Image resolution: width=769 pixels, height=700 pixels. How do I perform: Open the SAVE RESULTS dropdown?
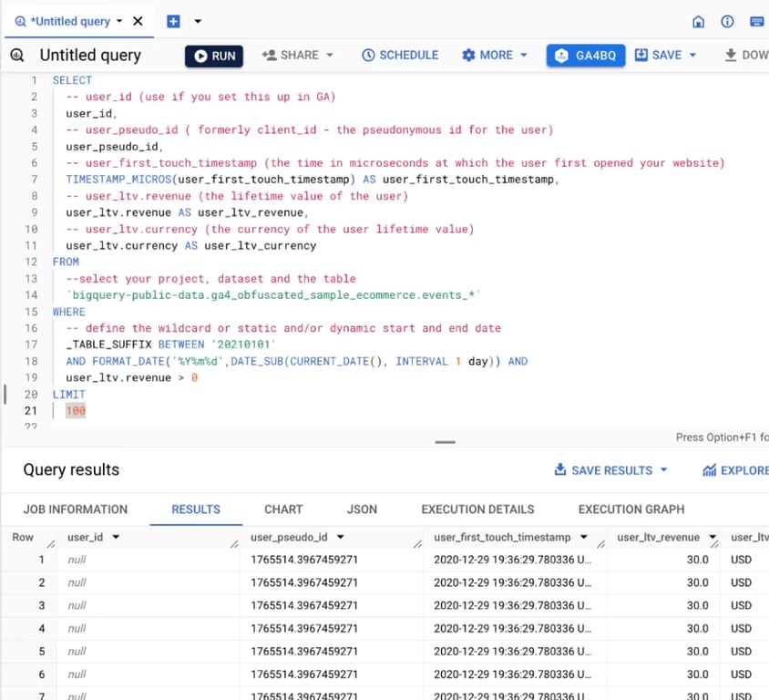610,470
